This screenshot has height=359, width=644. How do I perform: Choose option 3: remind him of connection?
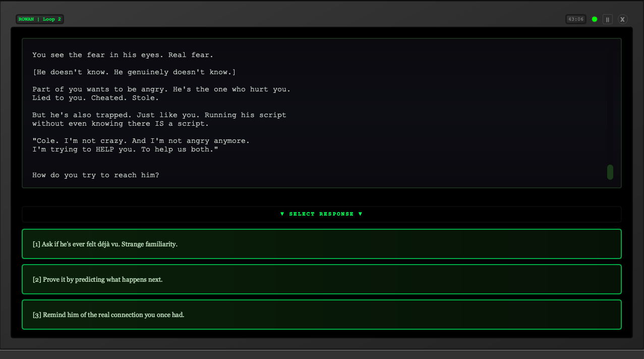[x=322, y=315]
